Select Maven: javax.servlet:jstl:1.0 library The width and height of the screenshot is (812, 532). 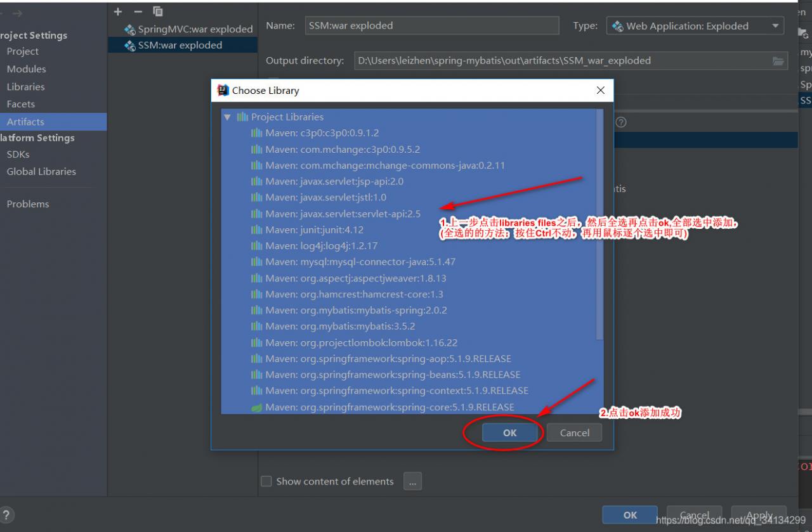[409, 197]
